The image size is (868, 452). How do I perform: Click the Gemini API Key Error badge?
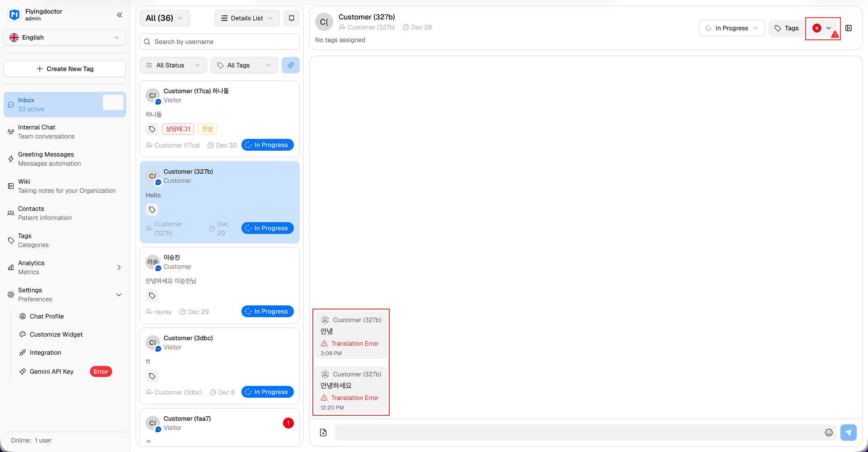tap(100, 371)
